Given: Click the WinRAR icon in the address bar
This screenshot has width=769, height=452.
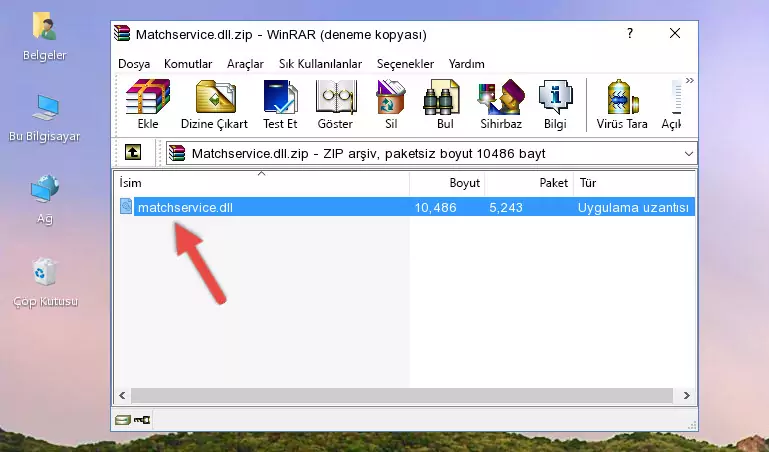Looking at the screenshot, I should (177, 153).
